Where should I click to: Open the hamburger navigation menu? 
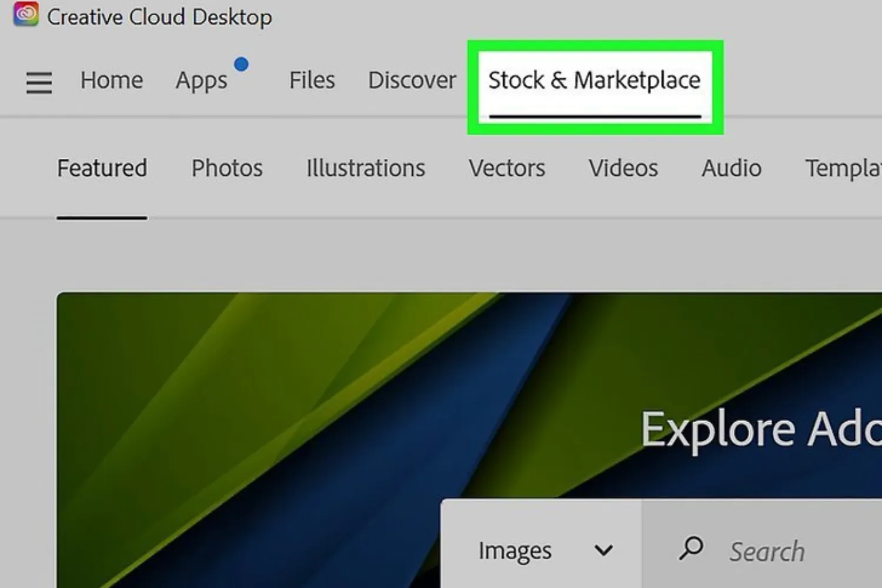tap(39, 82)
